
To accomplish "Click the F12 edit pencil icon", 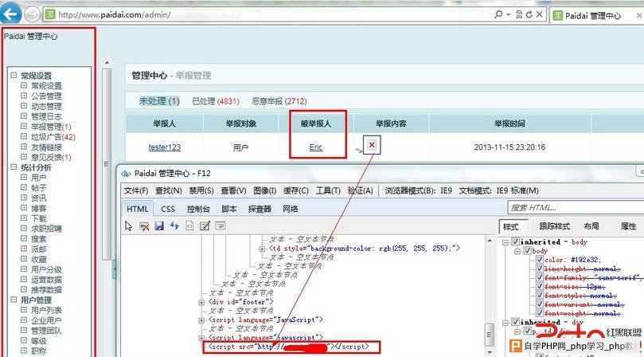I will [x=205, y=226].
